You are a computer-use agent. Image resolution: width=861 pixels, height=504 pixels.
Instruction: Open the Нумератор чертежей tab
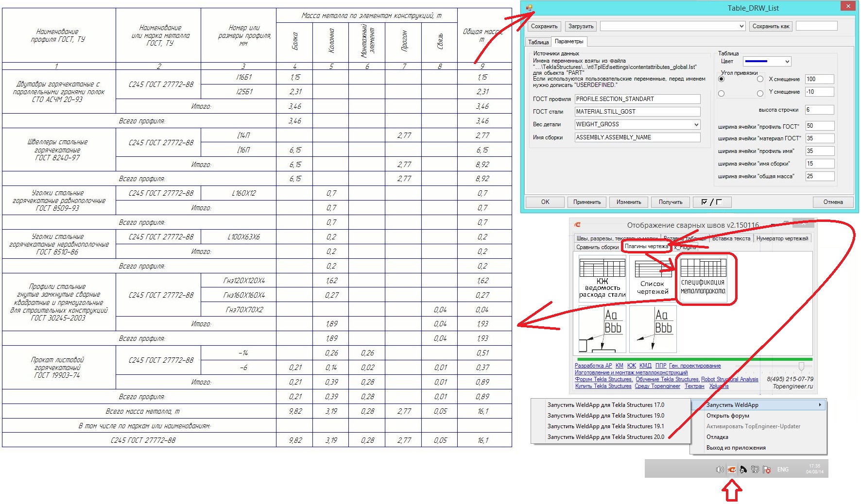tap(782, 238)
